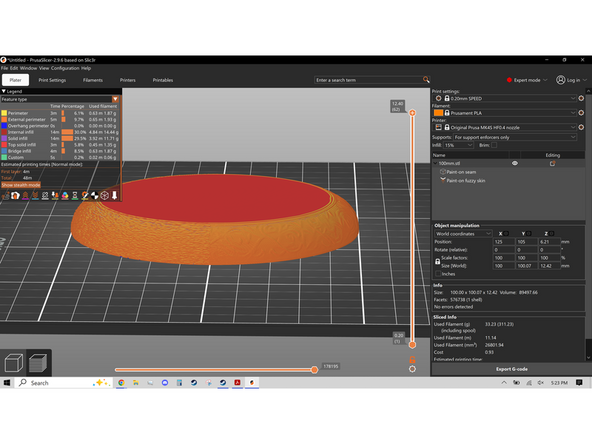592x444 pixels.
Task: Open Expert mode dropdown
Action: [x=527, y=80]
